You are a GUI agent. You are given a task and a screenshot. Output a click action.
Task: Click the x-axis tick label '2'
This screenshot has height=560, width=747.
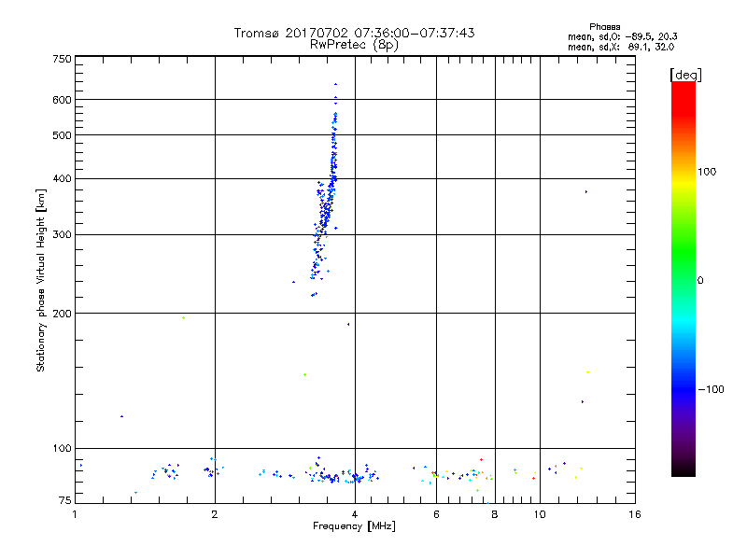(215, 514)
